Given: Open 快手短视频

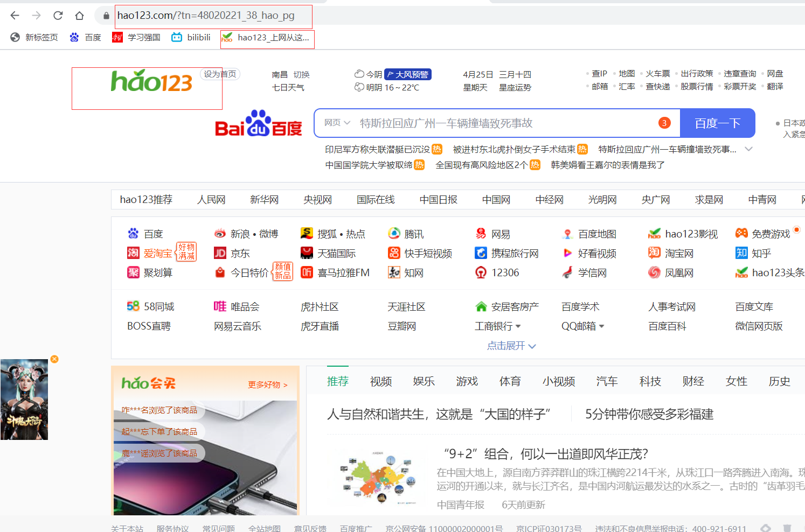Looking at the screenshot, I should tap(420, 253).
